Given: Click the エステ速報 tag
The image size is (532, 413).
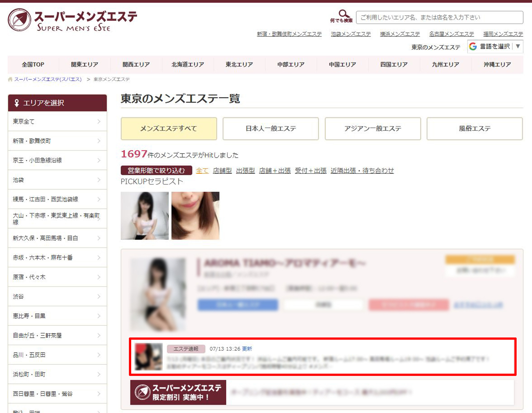Looking at the screenshot, I should click(x=186, y=349).
